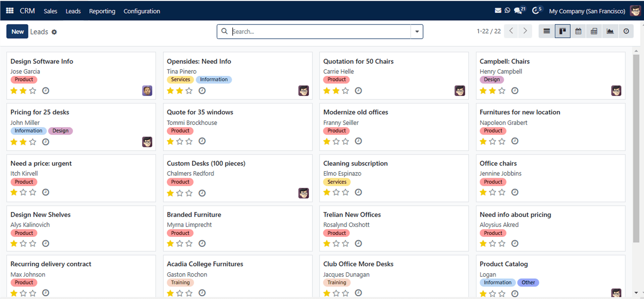Expand the search options dropdown arrow

pyautogui.click(x=417, y=32)
